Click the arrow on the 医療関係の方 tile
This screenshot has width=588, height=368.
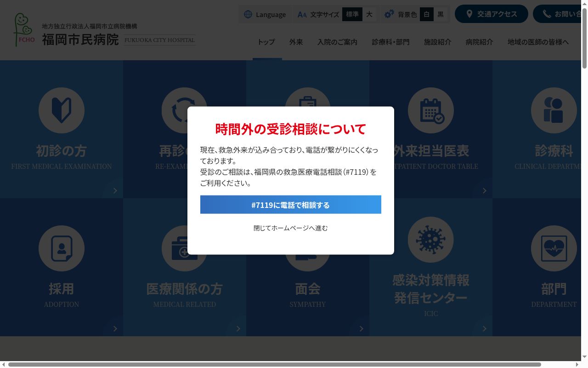(x=238, y=328)
